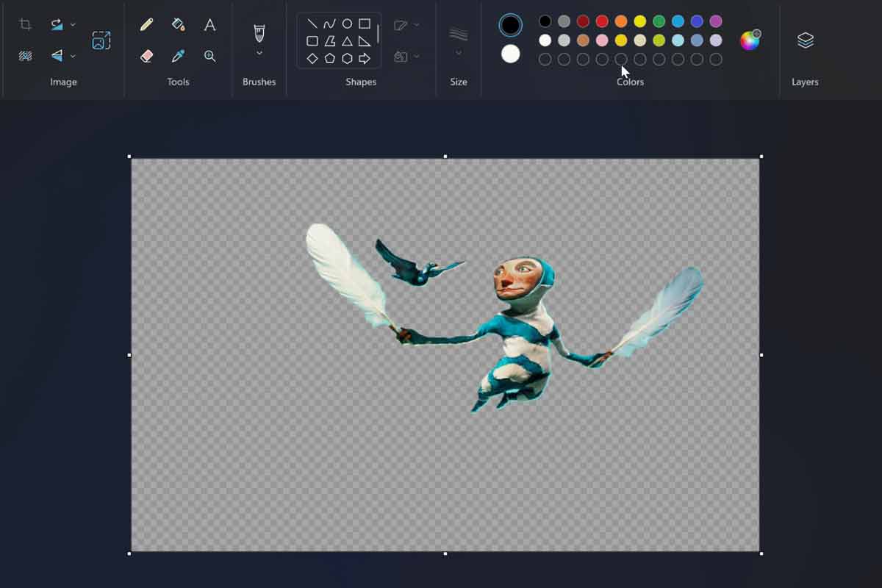882x588 pixels.
Task: Click the Shapes gallery scrollbar
Action: pyautogui.click(x=379, y=34)
